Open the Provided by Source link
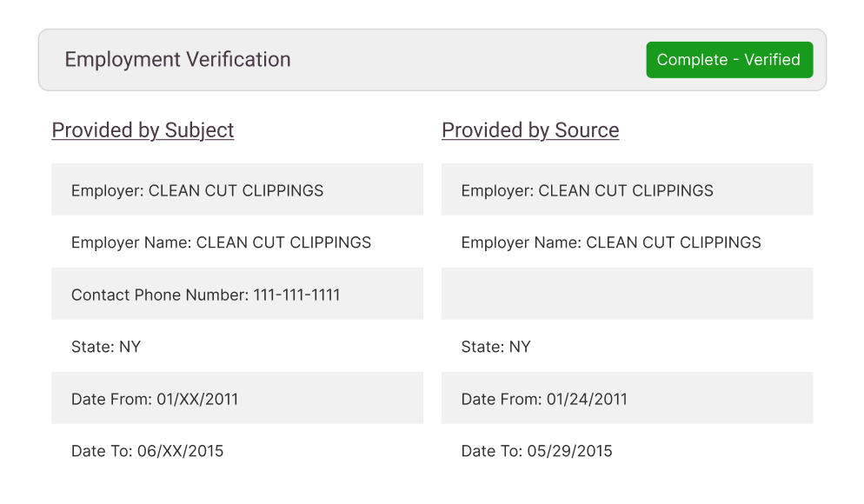This screenshot has width=864, height=504. pos(530,130)
